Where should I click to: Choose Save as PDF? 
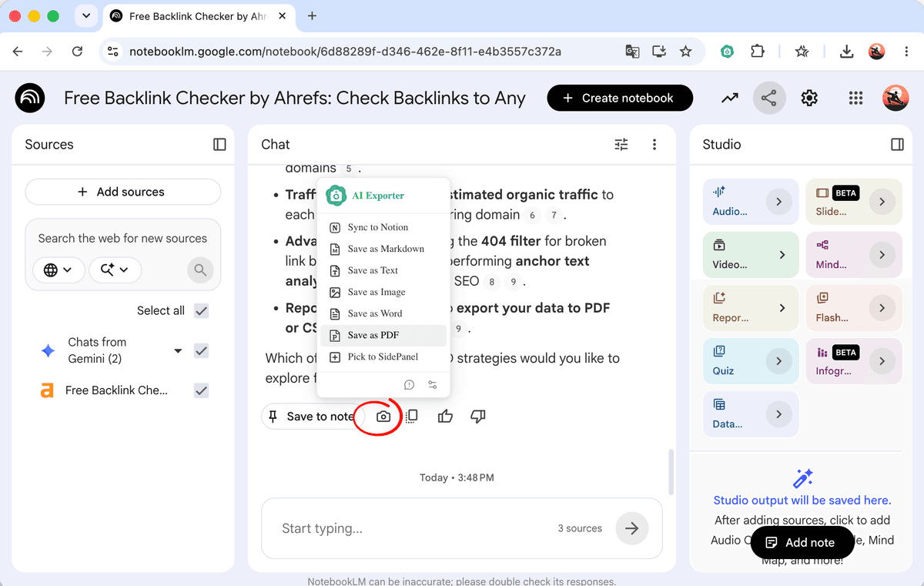pos(383,335)
